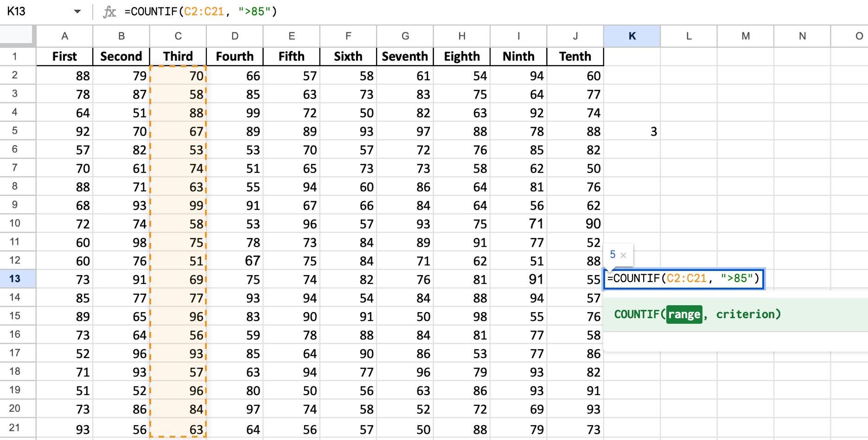Viewport: 868px width, 440px height.
Task: Select column L header
Action: 689,36
